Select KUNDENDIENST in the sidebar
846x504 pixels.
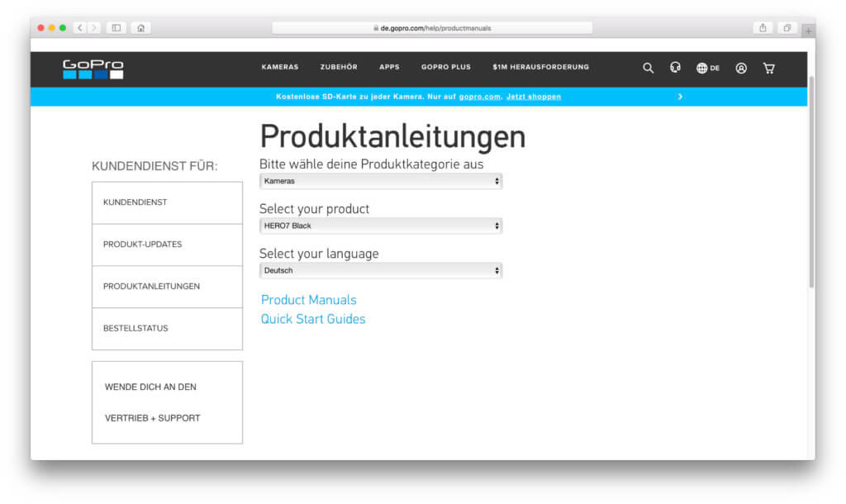(x=167, y=202)
